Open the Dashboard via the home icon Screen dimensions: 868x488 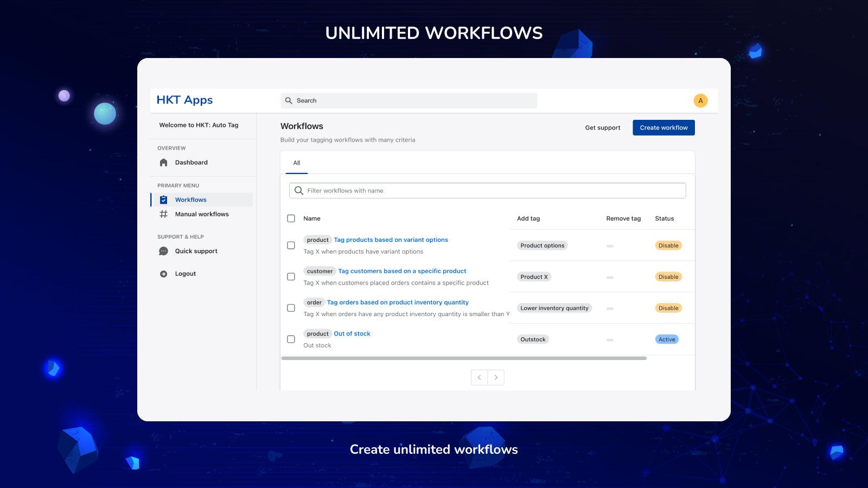coord(163,162)
